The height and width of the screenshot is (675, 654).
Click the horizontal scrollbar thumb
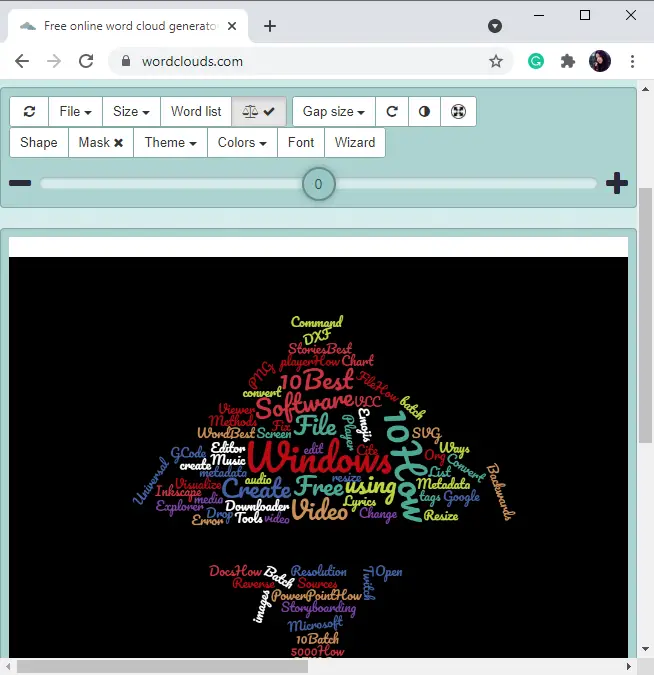pyautogui.click(x=162, y=667)
